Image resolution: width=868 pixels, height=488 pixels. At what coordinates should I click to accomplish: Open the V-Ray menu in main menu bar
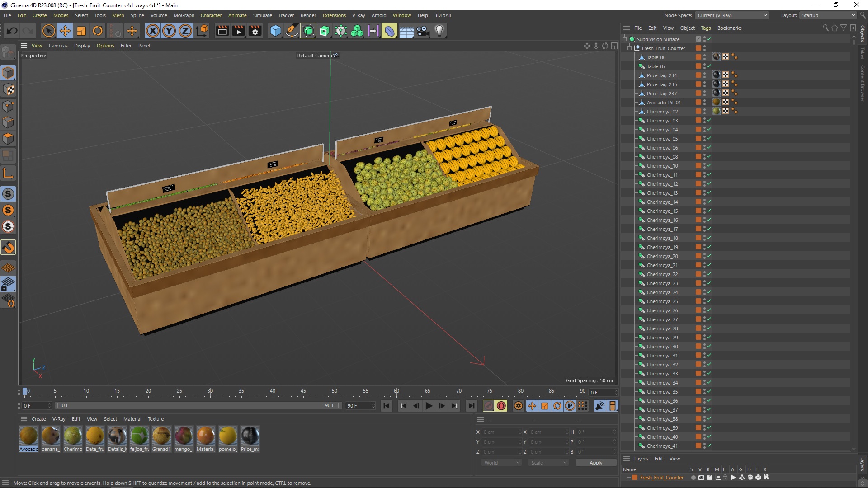(x=359, y=15)
